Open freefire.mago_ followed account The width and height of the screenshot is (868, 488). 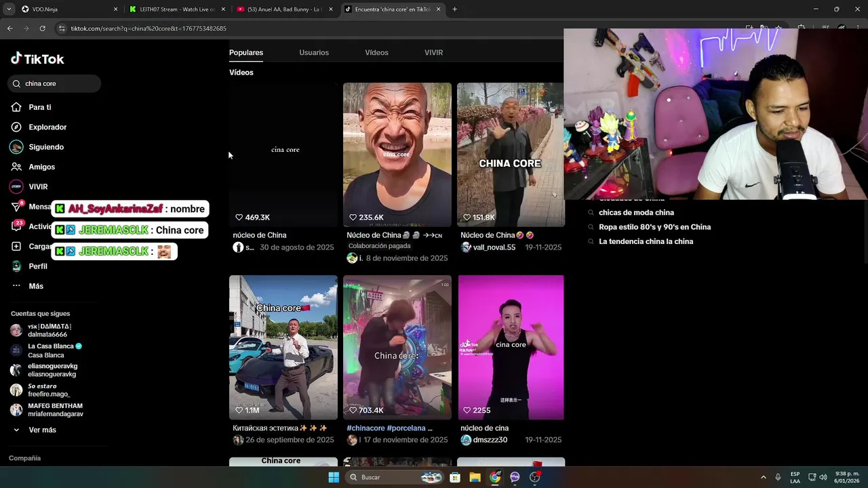41,390
